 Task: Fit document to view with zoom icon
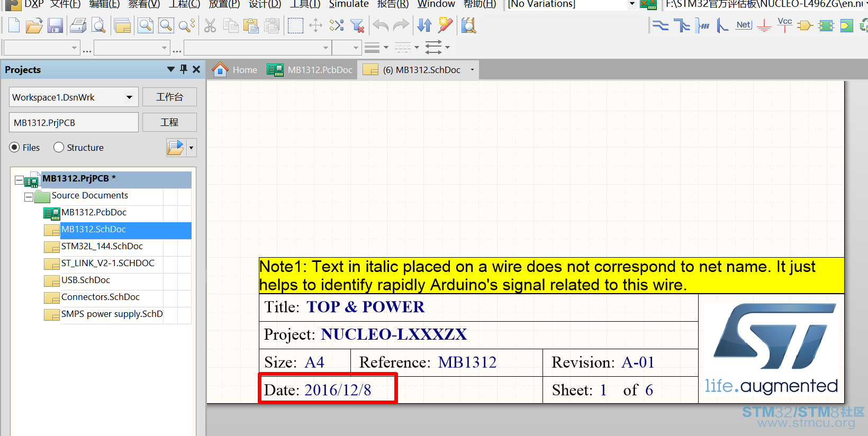point(146,25)
